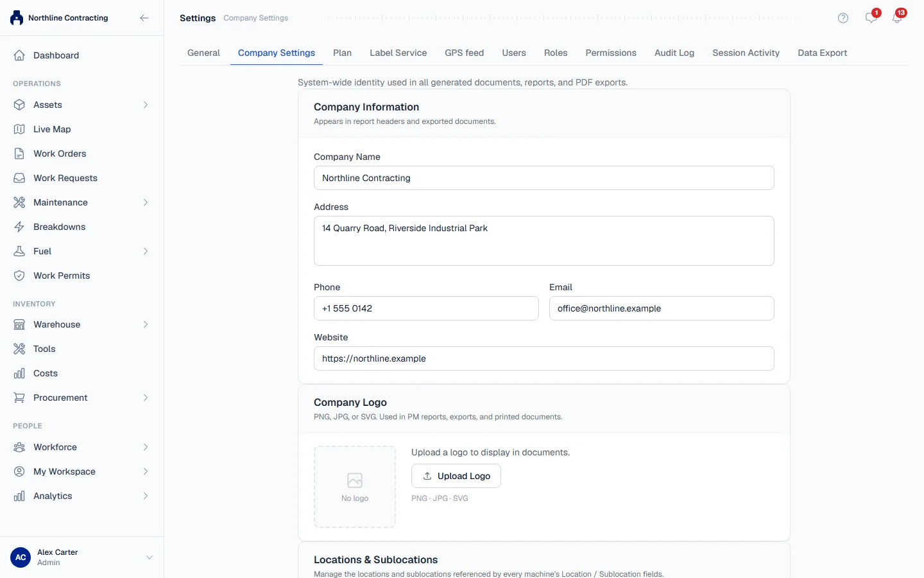
Task: Open the Audit Log tab
Action: (674, 53)
